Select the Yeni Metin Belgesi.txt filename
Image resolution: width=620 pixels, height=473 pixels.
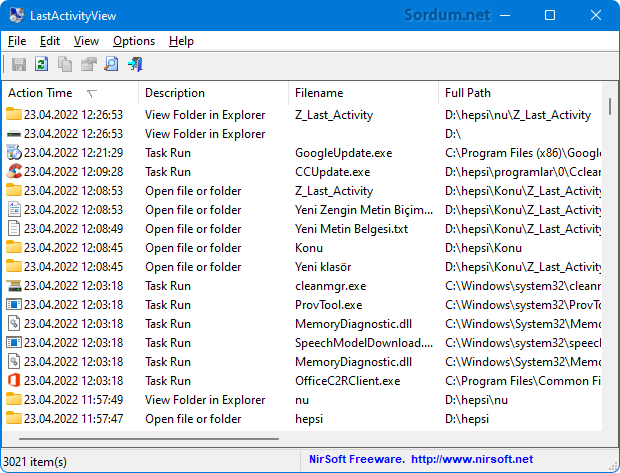(x=352, y=229)
